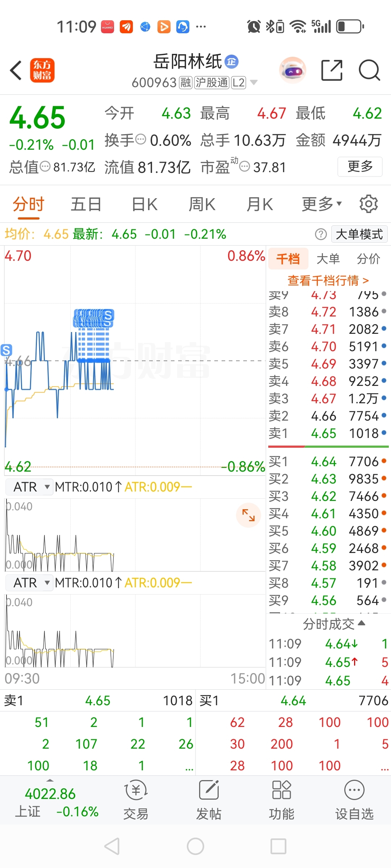Tap 更多 button for more quote data

360,166
